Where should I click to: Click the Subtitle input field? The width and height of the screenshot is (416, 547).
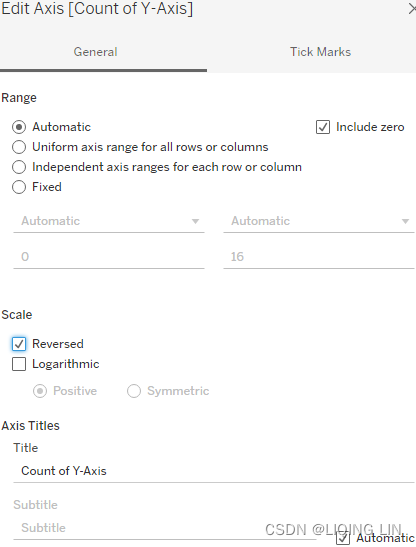pyautogui.click(x=164, y=528)
